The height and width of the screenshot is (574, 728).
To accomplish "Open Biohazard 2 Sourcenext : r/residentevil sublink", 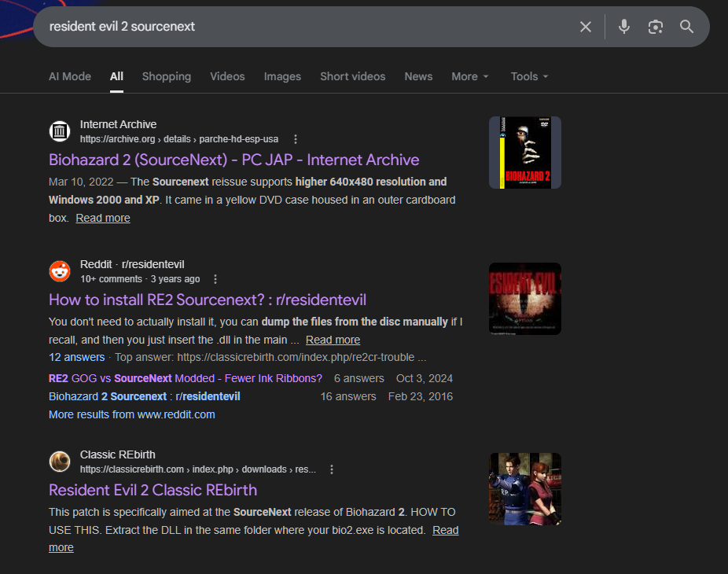I will pos(145,396).
